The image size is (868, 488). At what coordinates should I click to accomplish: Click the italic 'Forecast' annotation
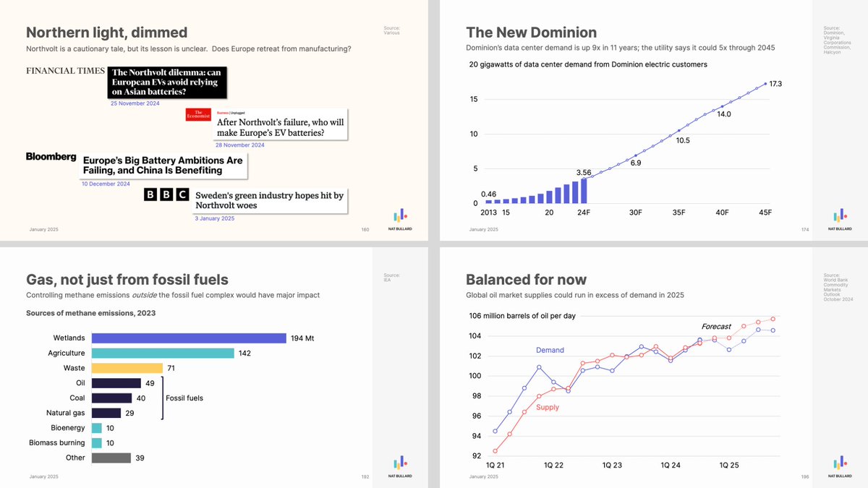tap(716, 326)
